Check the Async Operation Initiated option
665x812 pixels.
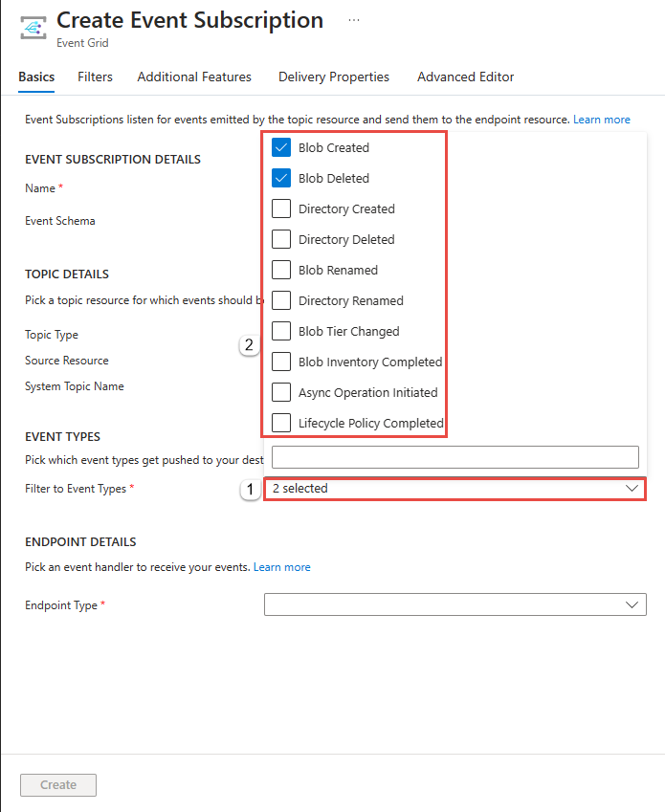[281, 392]
